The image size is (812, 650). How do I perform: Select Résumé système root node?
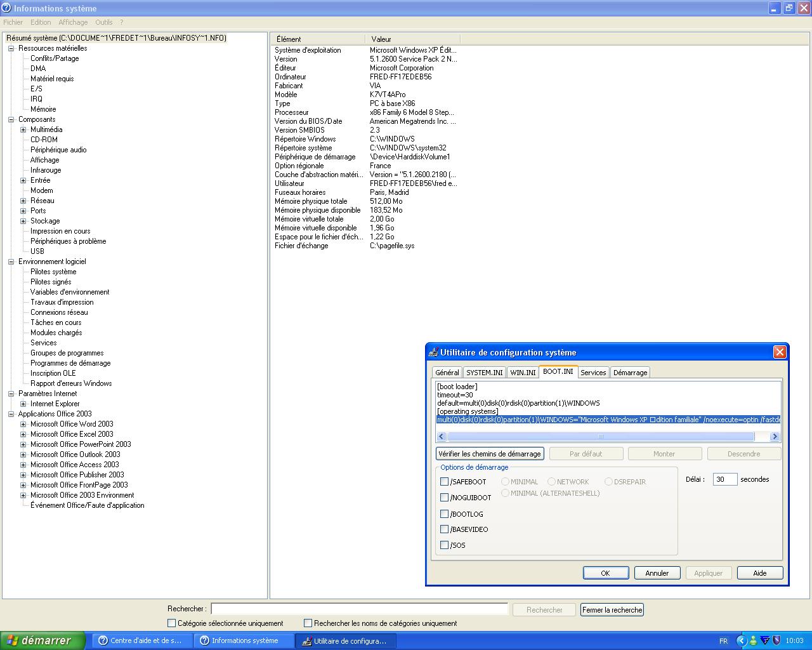[116, 38]
